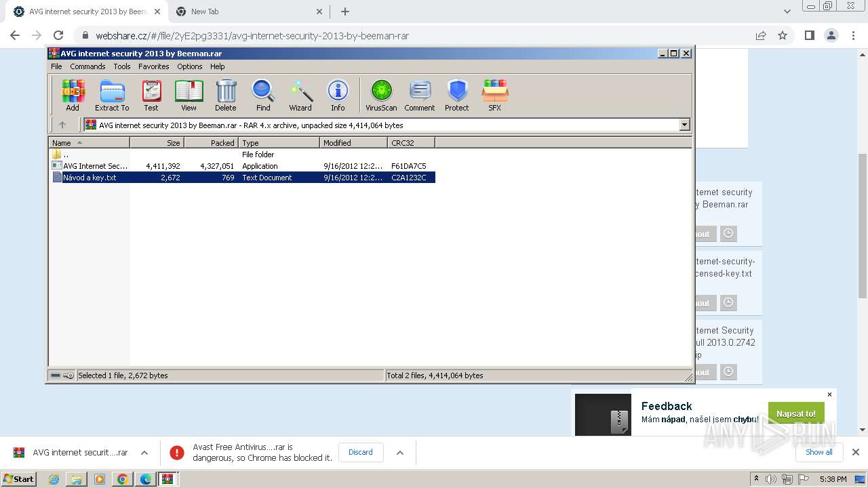The height and width of the screenshot is (488, 868).
Task: Close the Chrome downloads bar
Action: coord(856,452)
